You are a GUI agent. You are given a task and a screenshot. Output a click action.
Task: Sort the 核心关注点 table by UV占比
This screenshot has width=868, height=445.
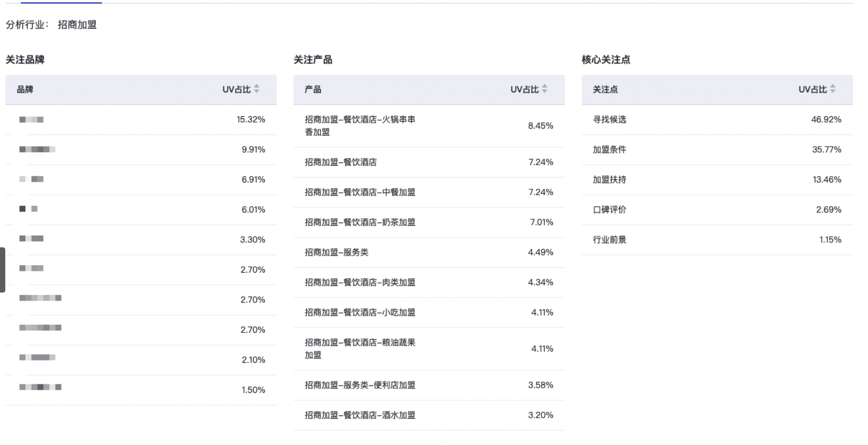pyautogui.click(x=833, y=89)
